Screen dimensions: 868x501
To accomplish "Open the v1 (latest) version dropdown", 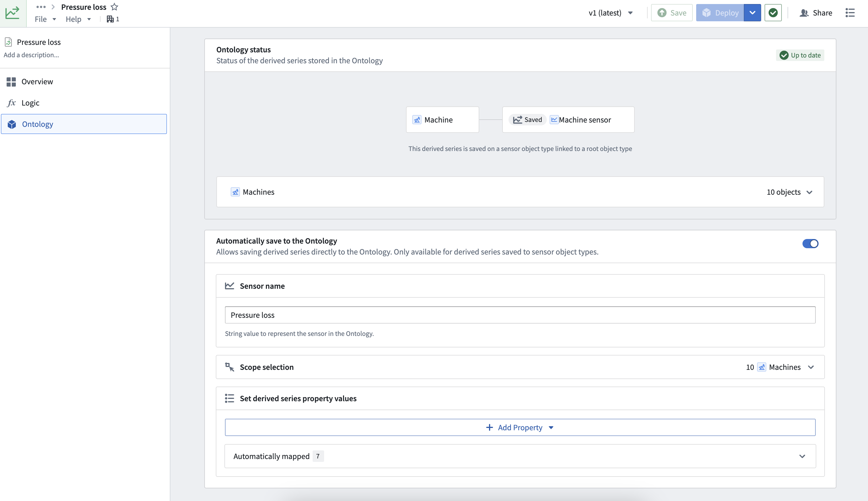I will (x=611, y=13).
